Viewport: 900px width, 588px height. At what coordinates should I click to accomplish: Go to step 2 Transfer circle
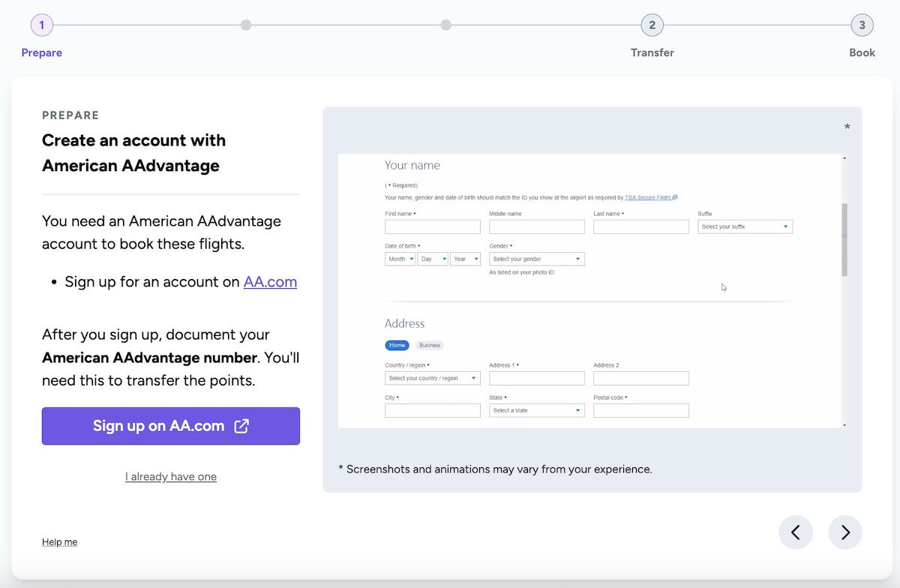(652, 25)
